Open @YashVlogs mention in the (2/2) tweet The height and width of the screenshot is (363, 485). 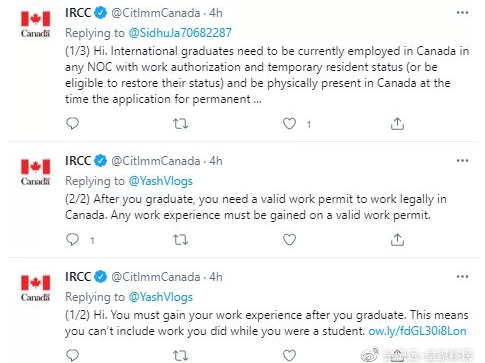pos(161,181)
